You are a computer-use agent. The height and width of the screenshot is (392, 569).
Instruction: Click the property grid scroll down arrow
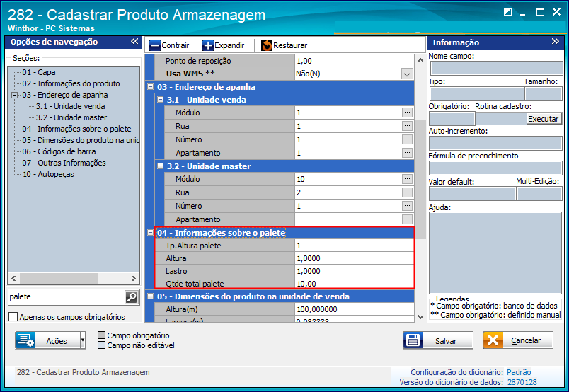point(420,317)
